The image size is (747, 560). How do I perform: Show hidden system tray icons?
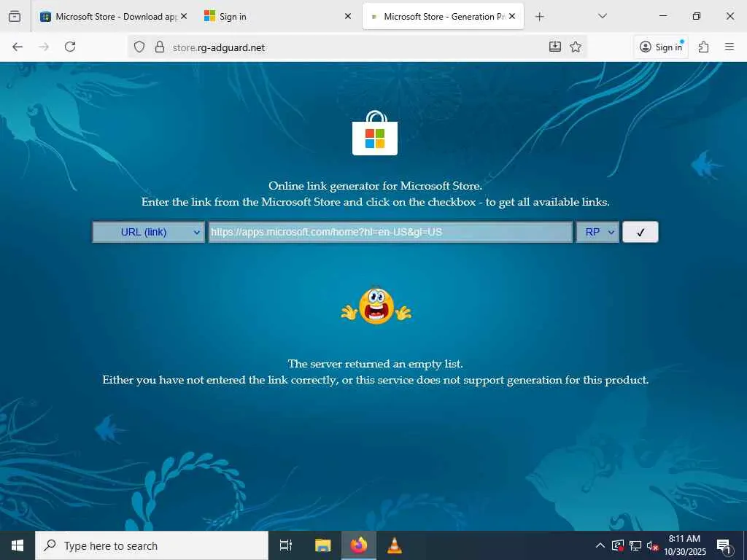click(600, 545)
